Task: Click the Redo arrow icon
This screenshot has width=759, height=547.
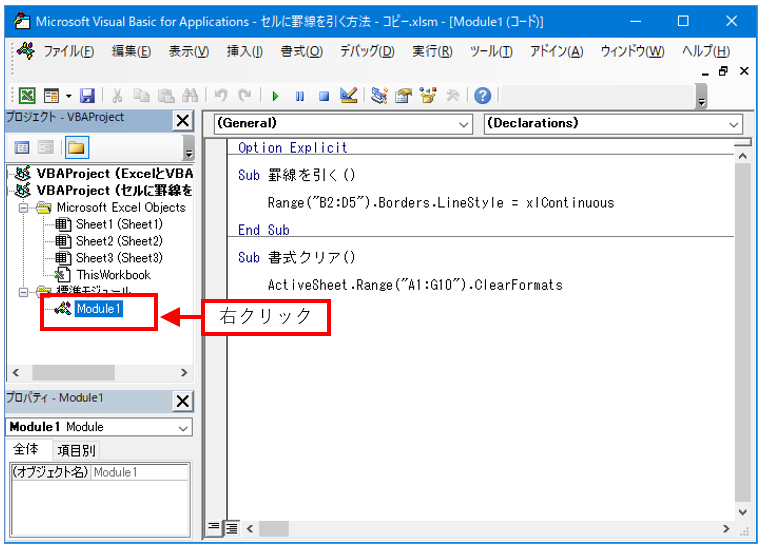Action: [x=245, y=95]
